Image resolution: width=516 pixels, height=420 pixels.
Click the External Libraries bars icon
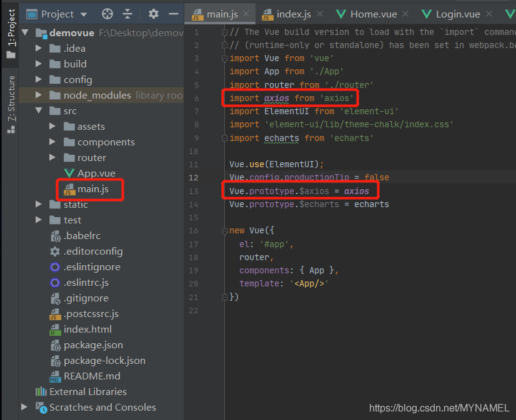[x=41, y=391]
